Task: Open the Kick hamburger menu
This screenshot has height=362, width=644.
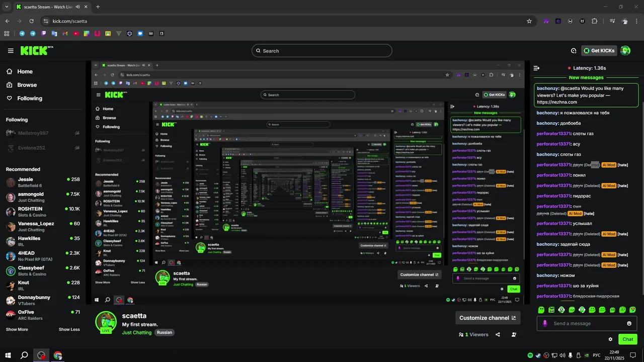Action: (x=11, y=51)
